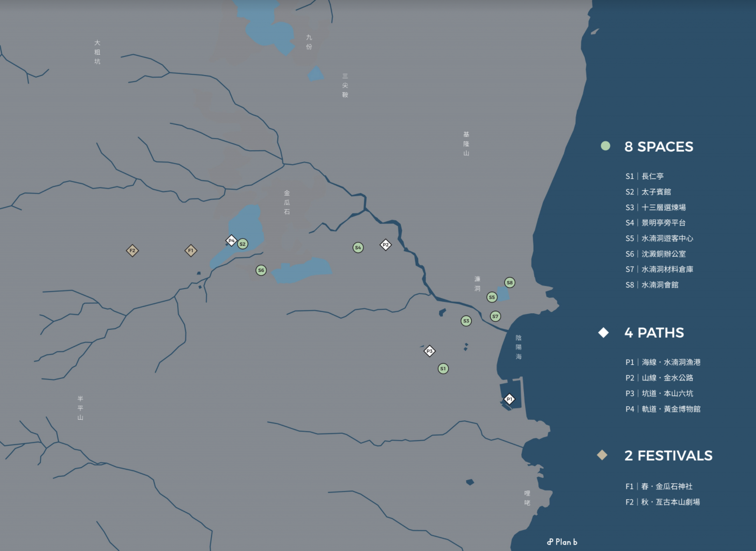Image resolution: width=756 pixels, height=551 pixels.
Task: Click legend entry P4 軌道・黃金博物館
Action: (663, 409)
